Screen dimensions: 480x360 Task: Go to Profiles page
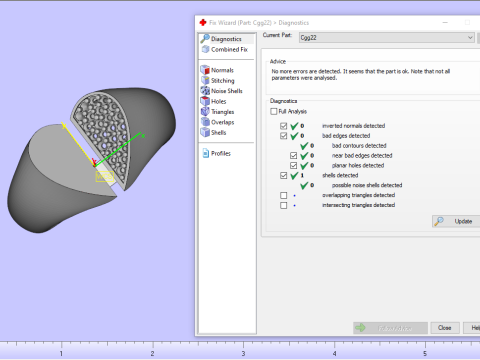221,153
